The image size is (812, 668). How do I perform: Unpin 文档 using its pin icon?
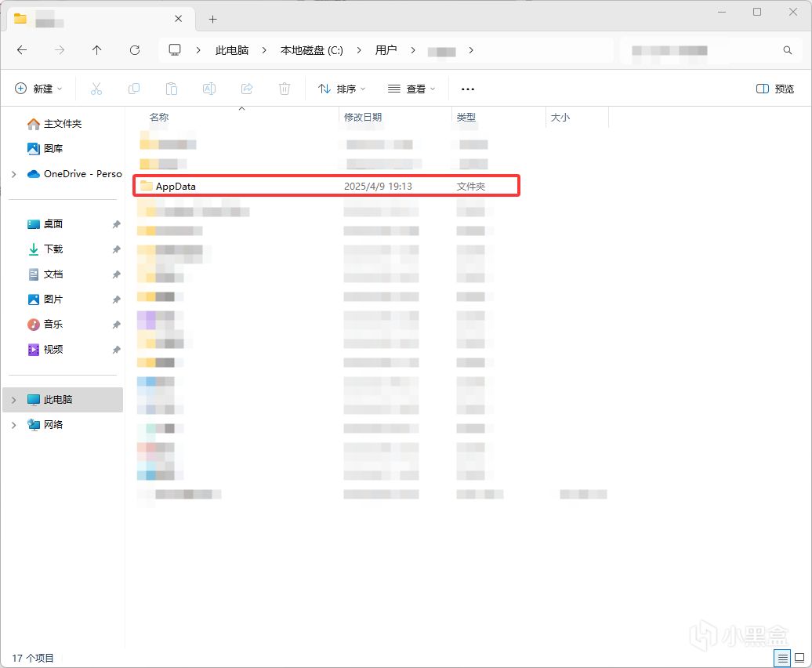[116, 274]
